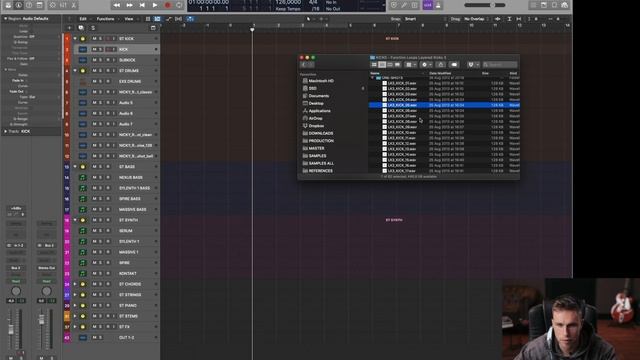Click Go to Beginning transport button
The width and height of the screenshot is (640, 360).
(142, 5)
